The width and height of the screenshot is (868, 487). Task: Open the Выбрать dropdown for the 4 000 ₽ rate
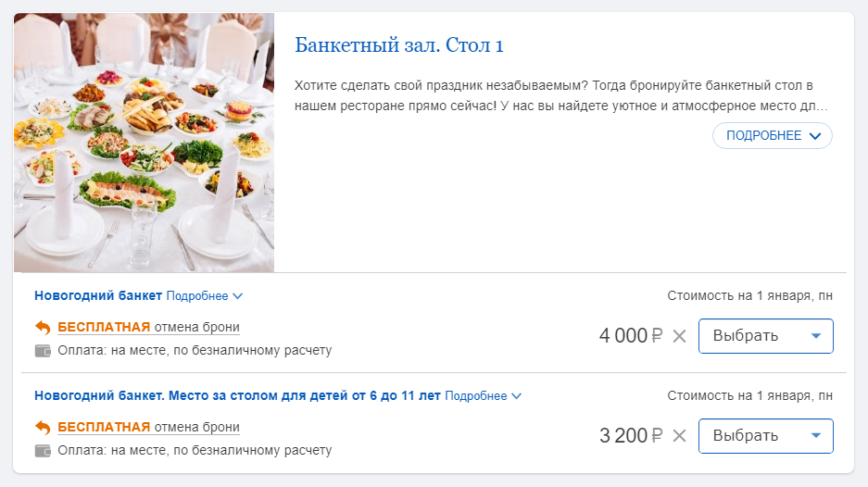(765, 335)
